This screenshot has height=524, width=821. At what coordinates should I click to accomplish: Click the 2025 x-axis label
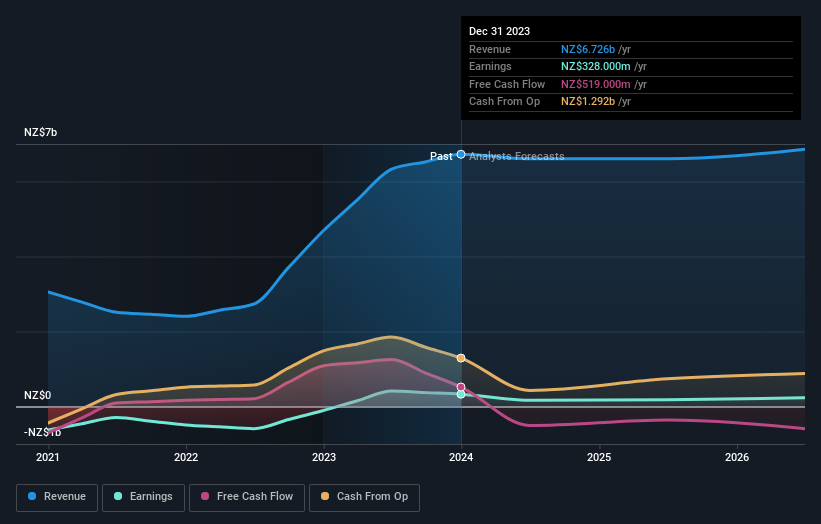(599, 458)
